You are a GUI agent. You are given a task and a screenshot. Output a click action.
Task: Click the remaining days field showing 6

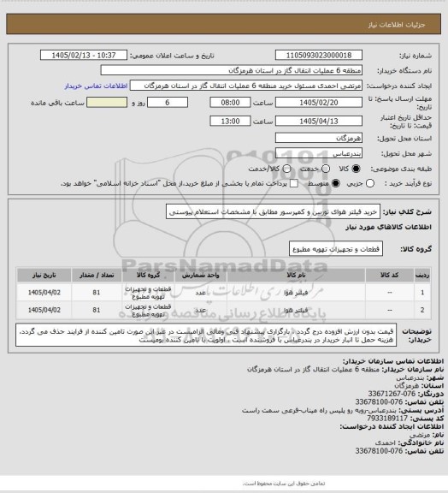pyautogui.click(x=168, y=103)
